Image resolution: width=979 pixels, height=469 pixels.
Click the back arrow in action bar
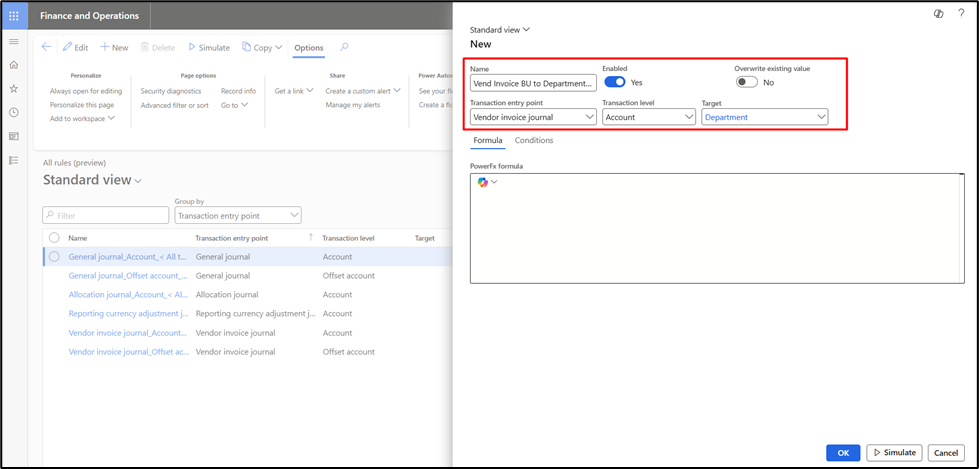(46, 47)
